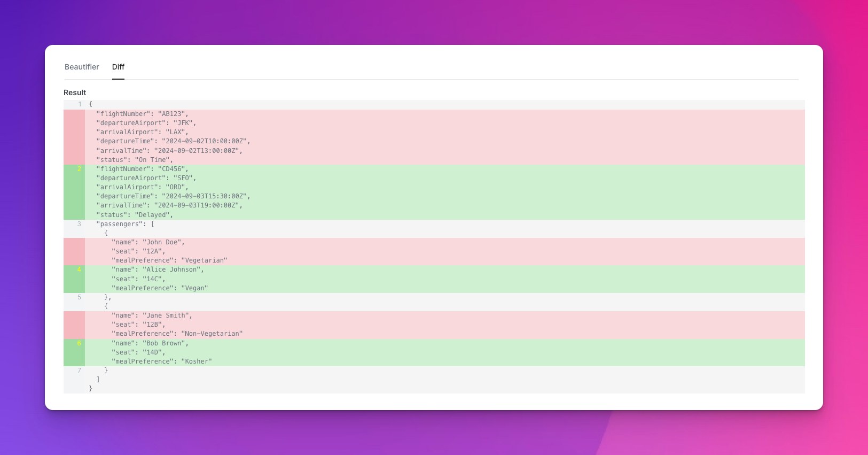Click the removed line "flightNumber": "AB123"
868x455 pixels.
point(142,114)
